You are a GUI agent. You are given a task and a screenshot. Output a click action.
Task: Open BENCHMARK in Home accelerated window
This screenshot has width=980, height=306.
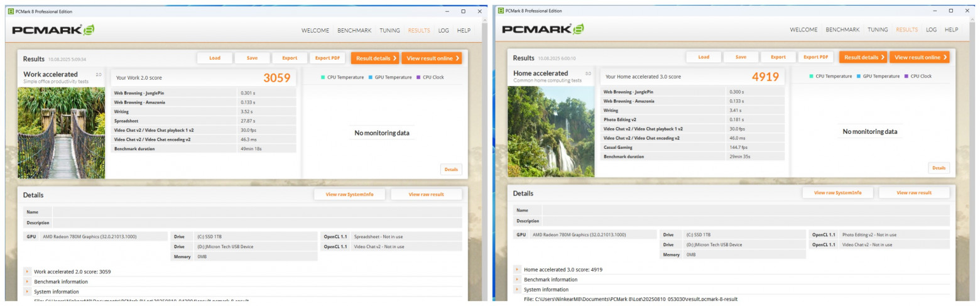pos(842,30)
